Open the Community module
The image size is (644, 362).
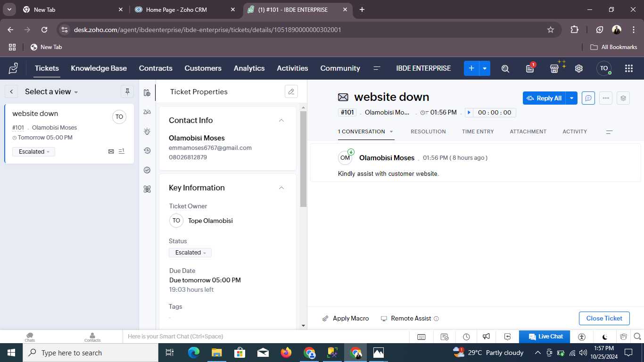pyautogui.click(x=340, y=68)
